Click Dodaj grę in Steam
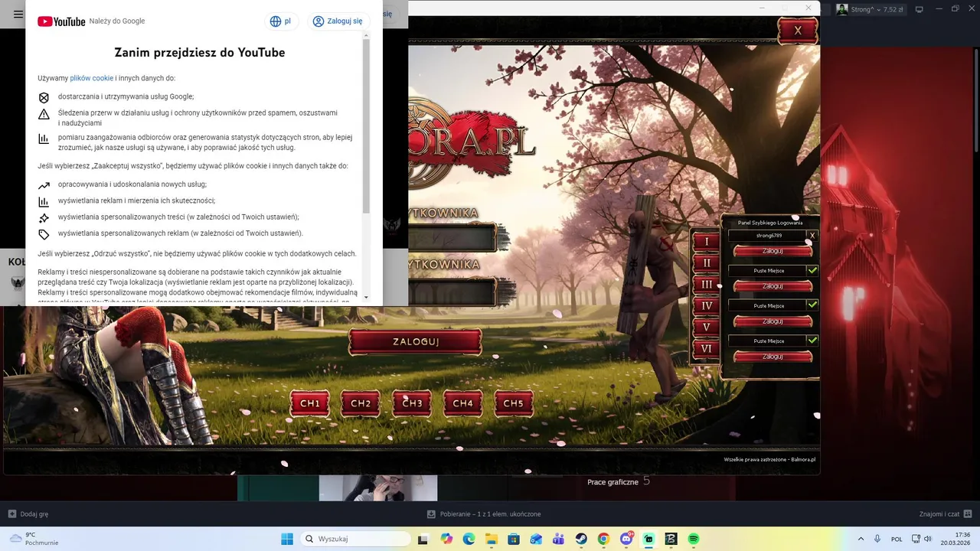The height and width of the screenshot is (551, 980). (28, 514)
